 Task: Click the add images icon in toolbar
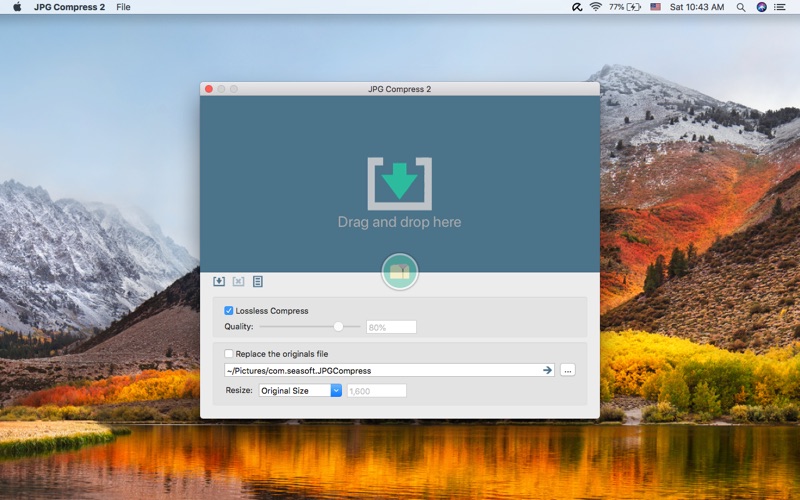point(219,281)
